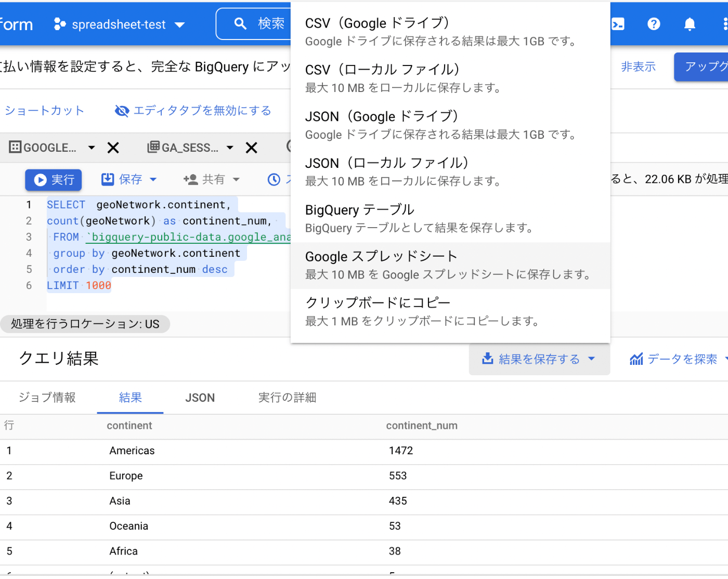Click SELECT keyword in query line 1
728x579 pixels.
(x=66, y=205)
